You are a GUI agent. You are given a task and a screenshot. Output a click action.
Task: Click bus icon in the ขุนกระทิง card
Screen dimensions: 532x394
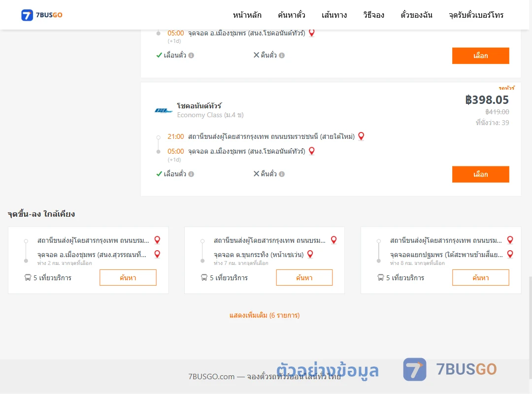204,278
